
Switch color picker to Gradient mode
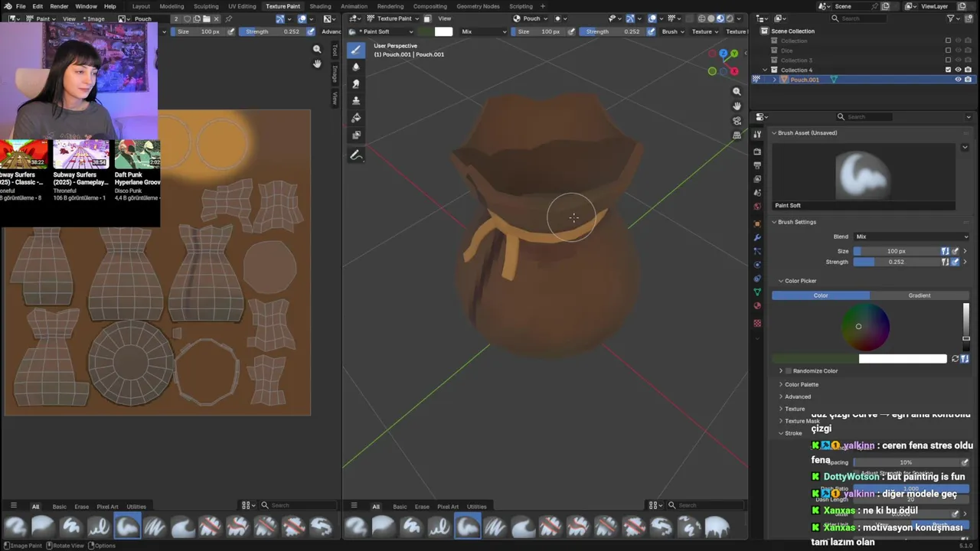(919, 295)
